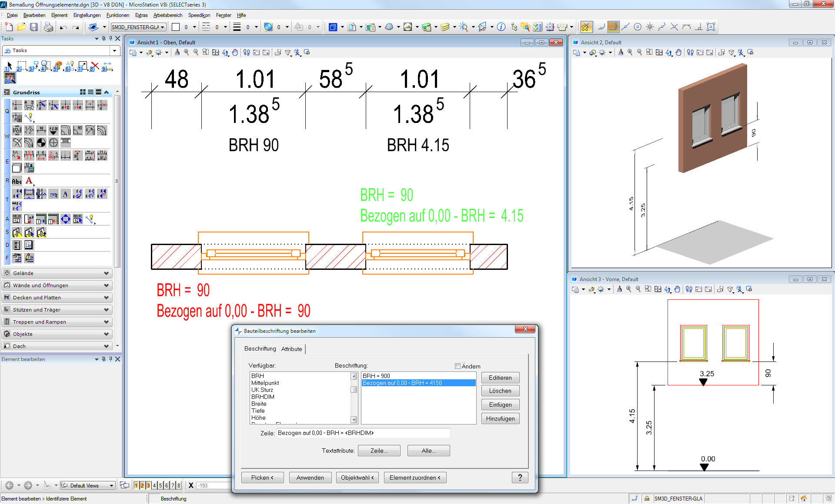Activate Pan hand tool in Ansicht 1
Viewport: 835px width, 504px height.
[x=235, y=52]
